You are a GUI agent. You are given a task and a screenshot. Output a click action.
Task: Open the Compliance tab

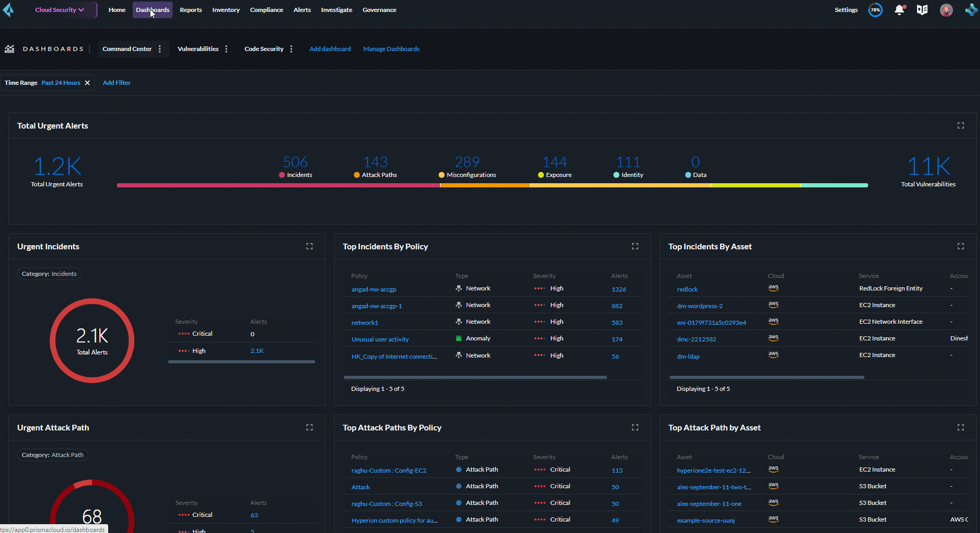(x=266, y=10)
